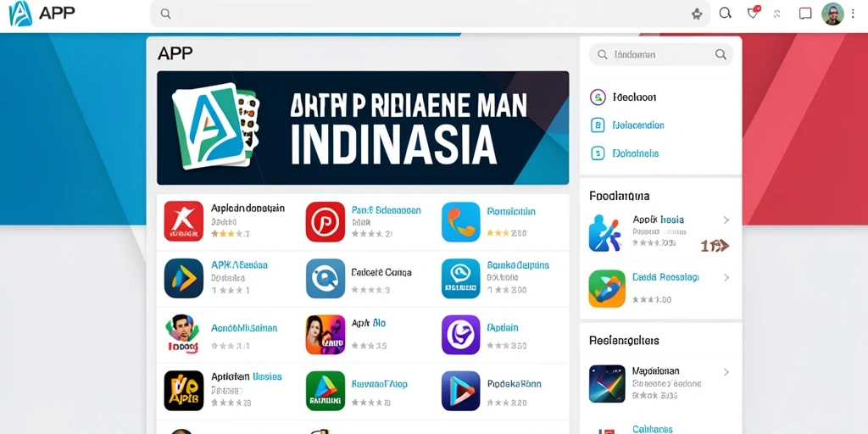Click the brown double-arrow badge in the sidebar
Viewport: 868px width, 434px height.
tap(715, 246)
